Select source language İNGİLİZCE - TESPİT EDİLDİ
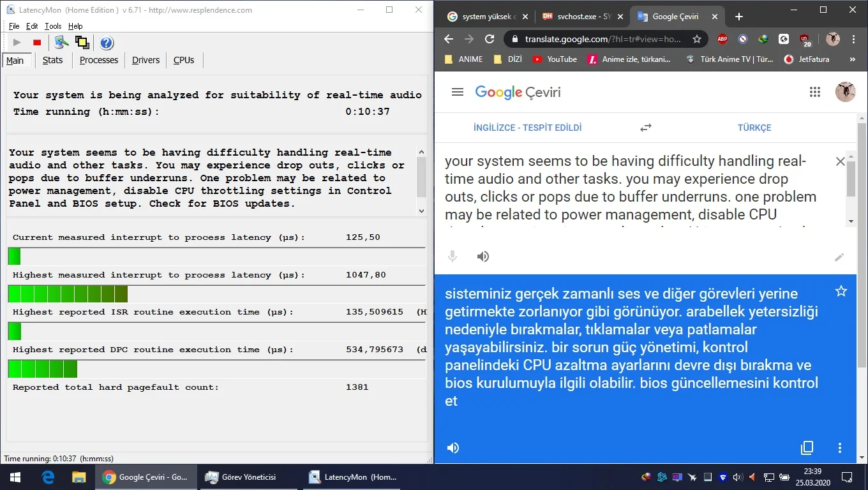868x490 pixels. (x=528, y=128)
